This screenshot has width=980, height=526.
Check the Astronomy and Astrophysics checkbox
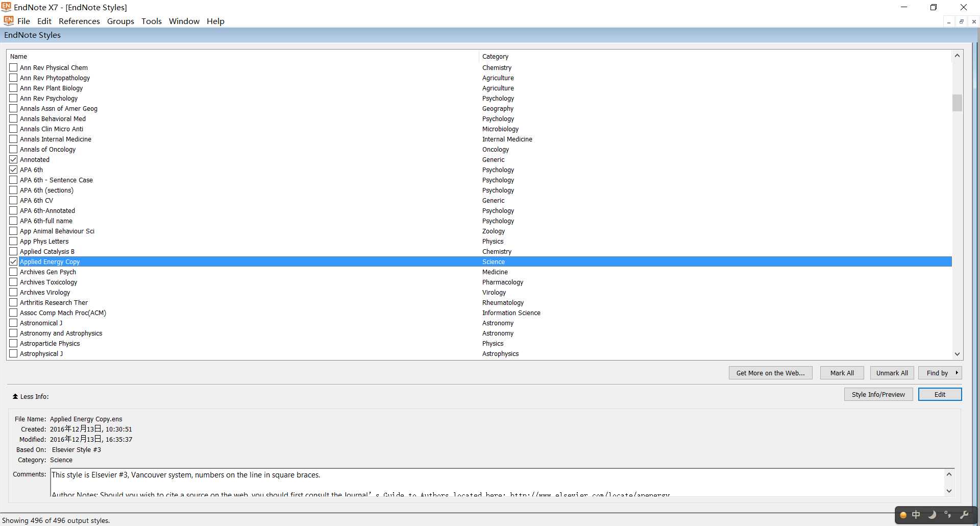pyautogui.click(x=13, y=333)
